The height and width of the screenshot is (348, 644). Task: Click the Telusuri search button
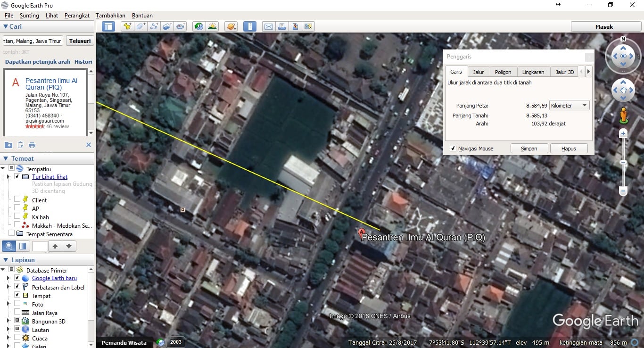(80, 41)
